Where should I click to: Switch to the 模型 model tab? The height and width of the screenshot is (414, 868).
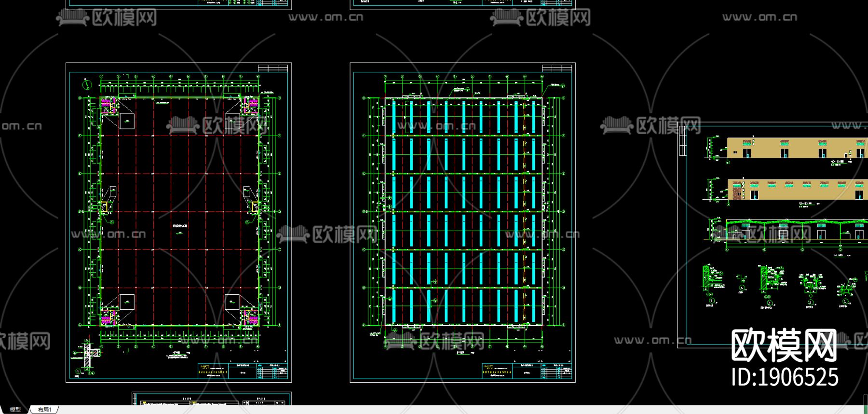[15, 410]
